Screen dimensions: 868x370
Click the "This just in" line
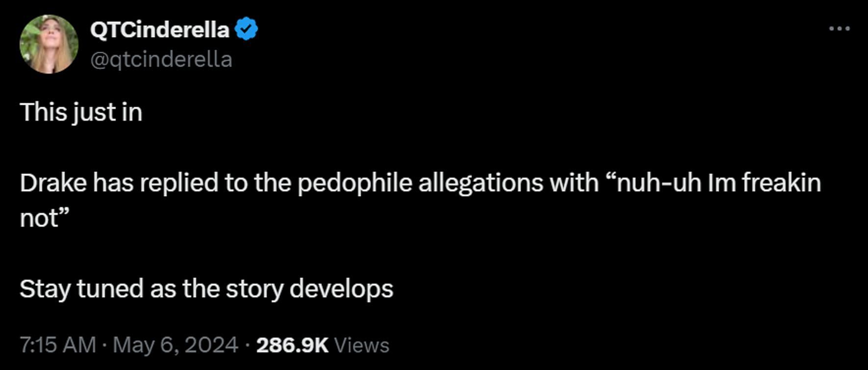[81, 112]
